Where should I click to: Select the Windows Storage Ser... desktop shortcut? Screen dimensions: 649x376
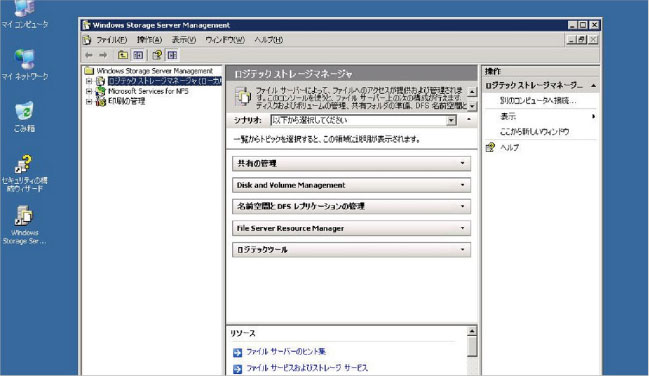click(24, 225)
